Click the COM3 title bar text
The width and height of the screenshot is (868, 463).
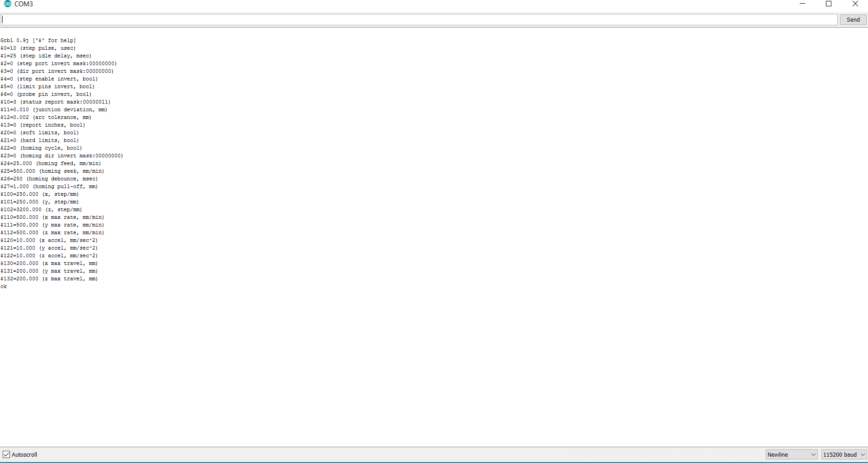tap(24, 4)
